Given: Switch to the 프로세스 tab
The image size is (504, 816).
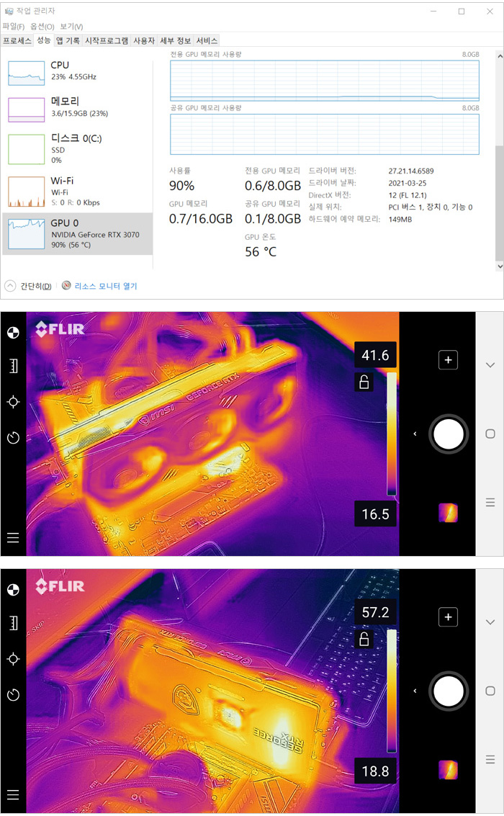Looking at the screenshot, I should pos(17,40).
